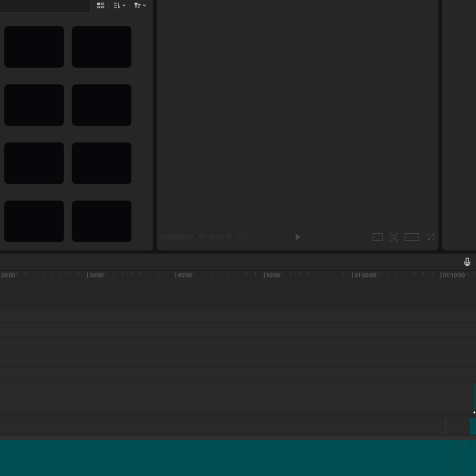This screenshot has width=476, height=476.
Task: Play the preview from the player
Action: coord(298,237)
